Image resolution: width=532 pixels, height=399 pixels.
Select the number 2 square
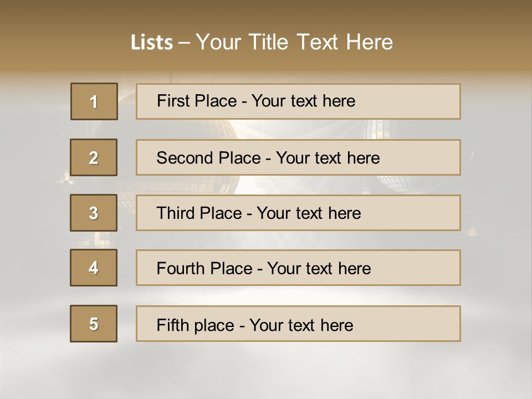[x=94, y=157]
